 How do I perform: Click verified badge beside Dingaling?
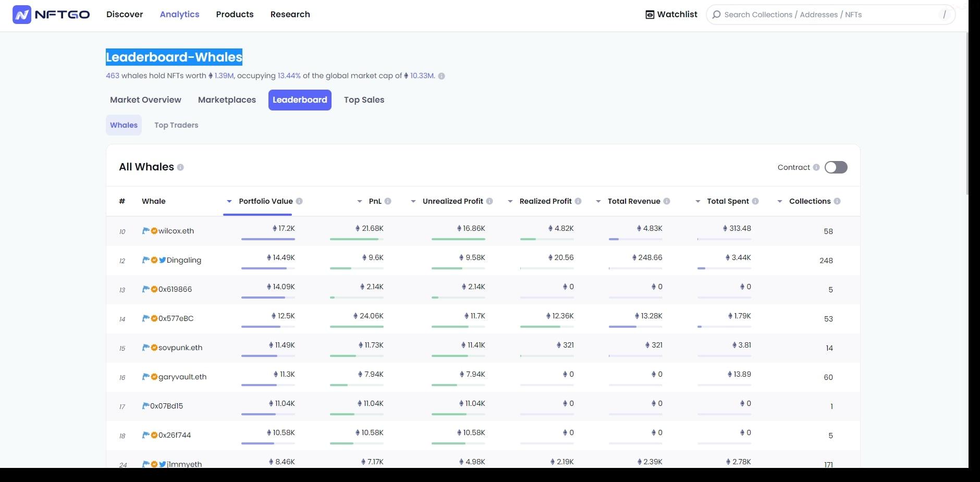click(x=154, y=259)
